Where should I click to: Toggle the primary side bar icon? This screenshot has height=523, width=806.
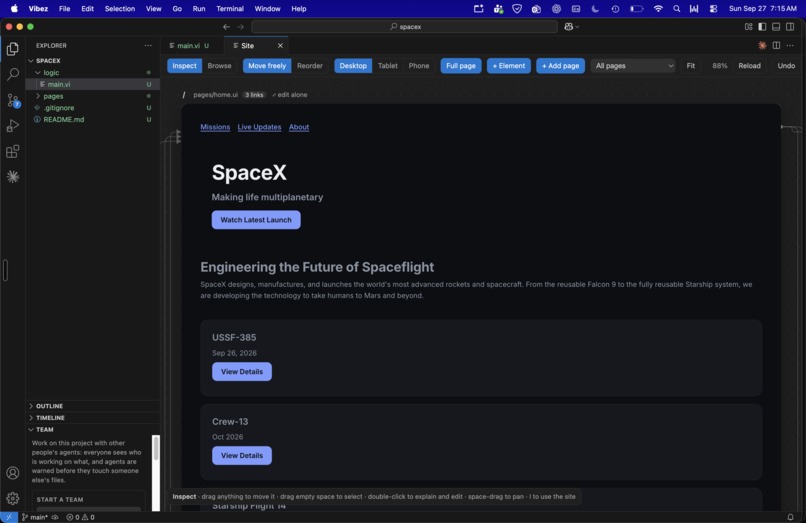pyautogui.click(x=762, y=27)
